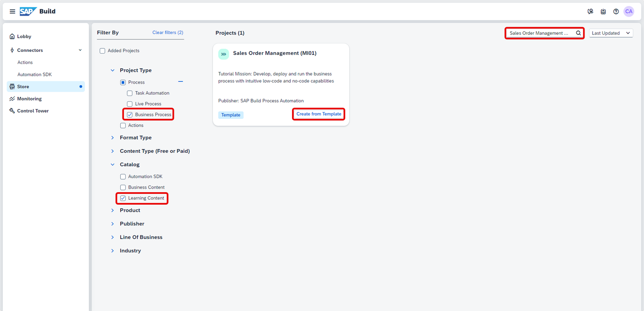Click the Store shop icon
Viewport: 644px width, 311px height.
13,87
